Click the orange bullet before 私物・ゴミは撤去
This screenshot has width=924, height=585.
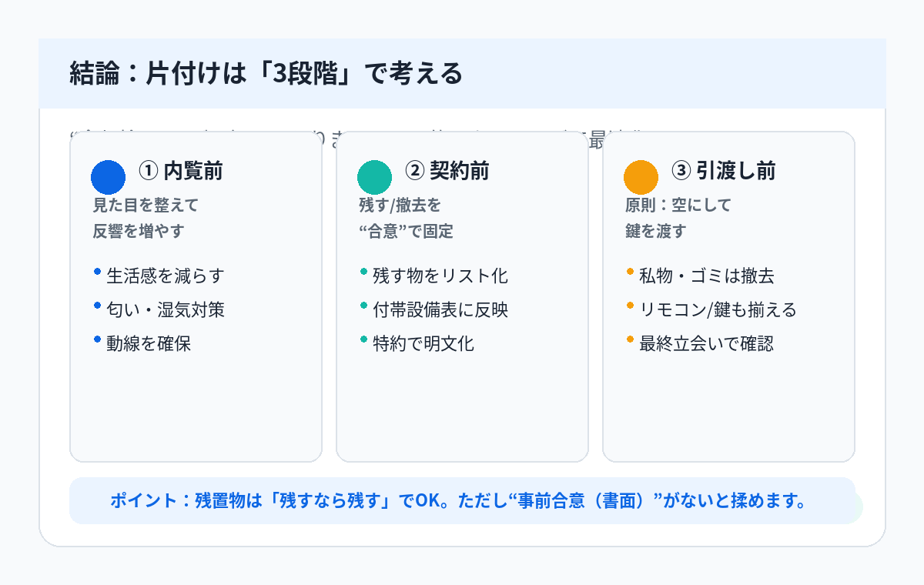click(x=630, y=272)
